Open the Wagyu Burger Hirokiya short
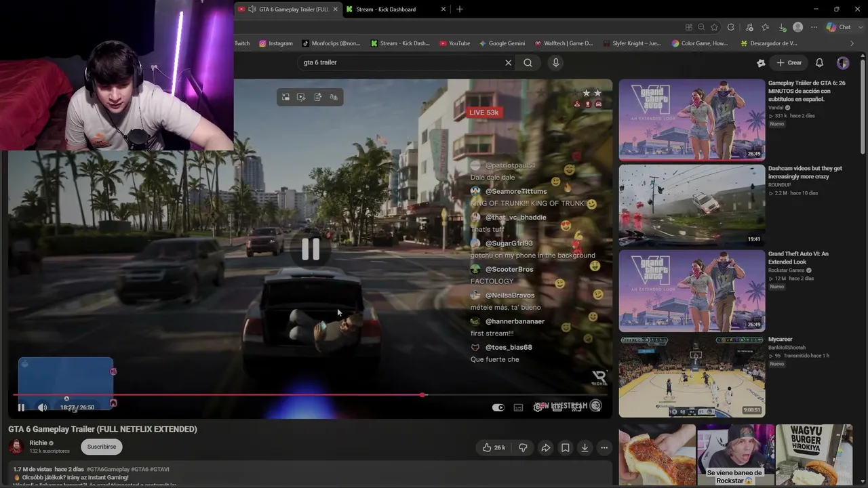 point(814,455)
